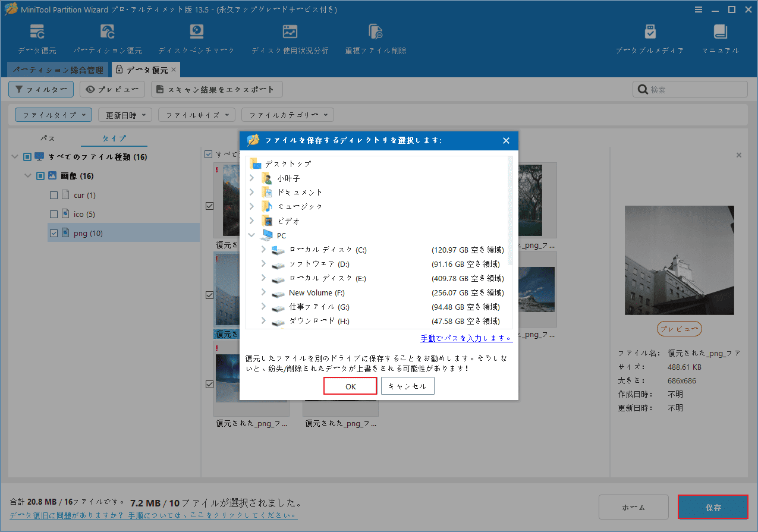Collapse the 画像 (16) tree node
758x532 pixels.
[x=27, y=175]
